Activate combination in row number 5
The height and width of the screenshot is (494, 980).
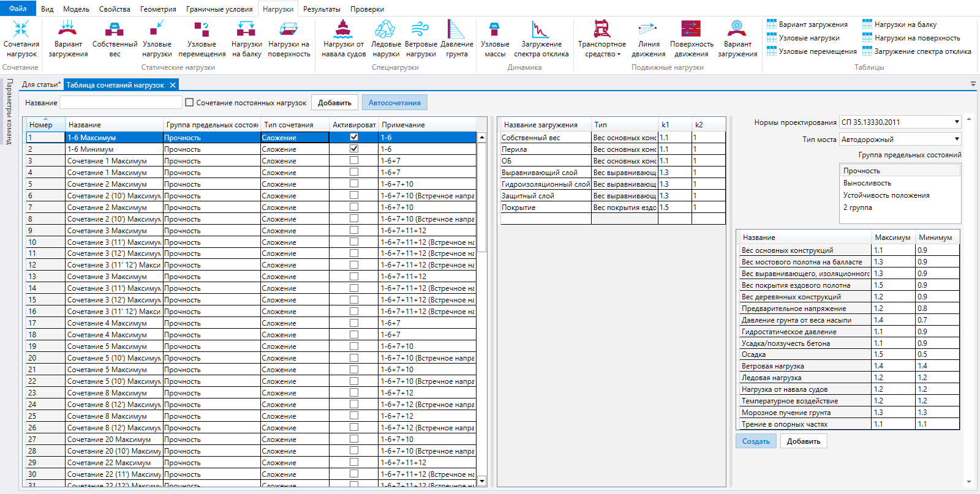(354, 184)
